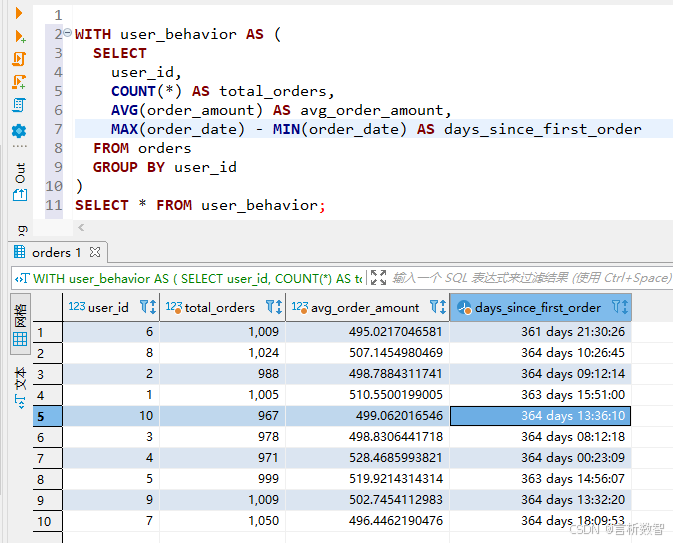
Task: Click line 7 MAX(order_date) in editor
Action: coord(178,129)
